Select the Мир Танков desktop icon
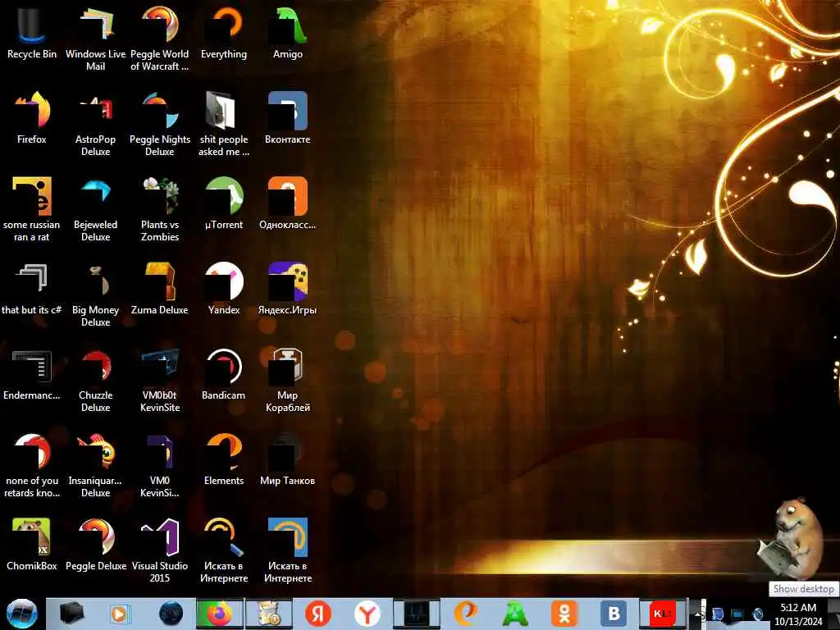840x630 pixels. [x=288, y=459]
